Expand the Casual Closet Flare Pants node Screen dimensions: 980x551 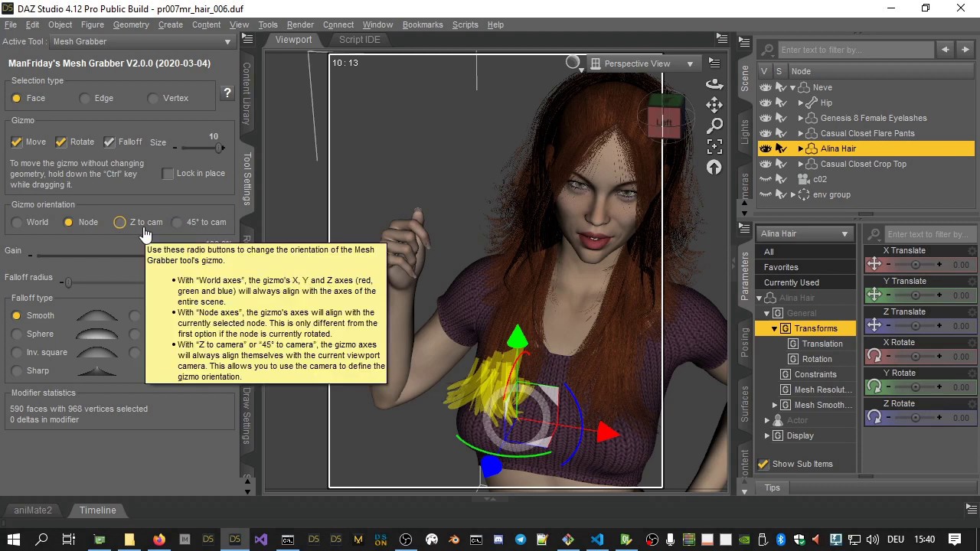coord(801,133)
